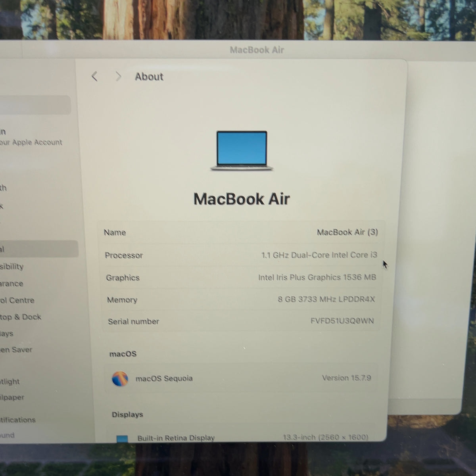Click the 'macOS' section heading

pyautogui.click(x=123, y=354)
